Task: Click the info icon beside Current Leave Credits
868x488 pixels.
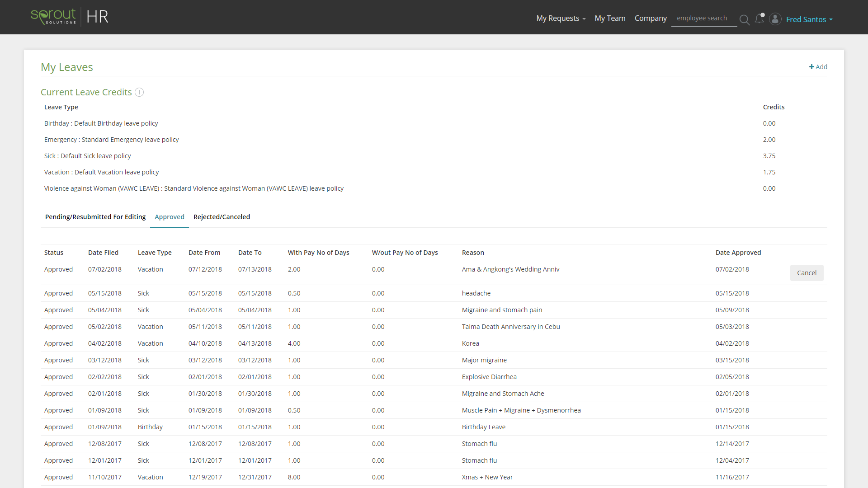Action: pyautogui.click(x=139, y=92)
